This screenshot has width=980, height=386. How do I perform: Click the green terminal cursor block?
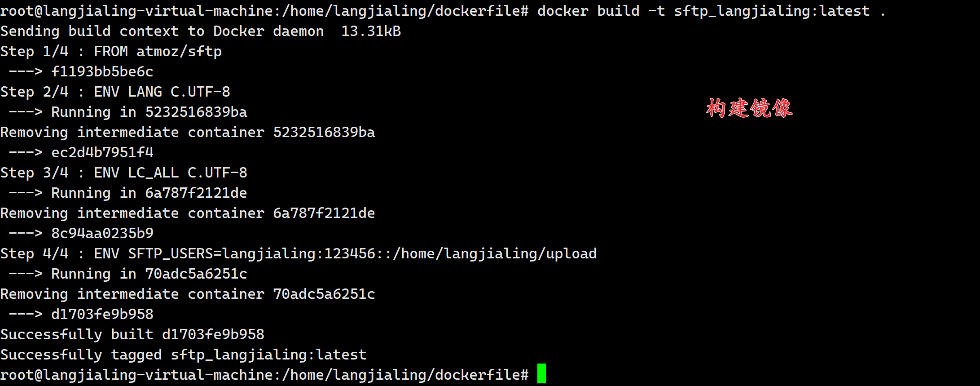541,373
